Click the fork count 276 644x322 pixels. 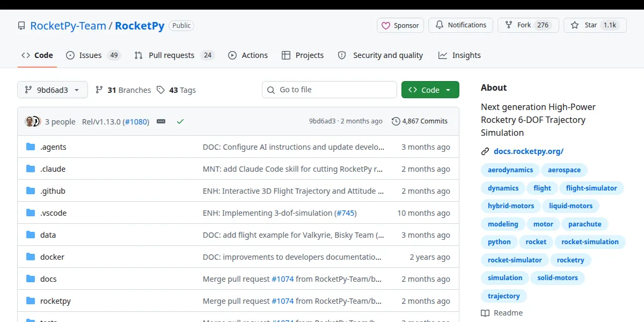pos(543,25)
